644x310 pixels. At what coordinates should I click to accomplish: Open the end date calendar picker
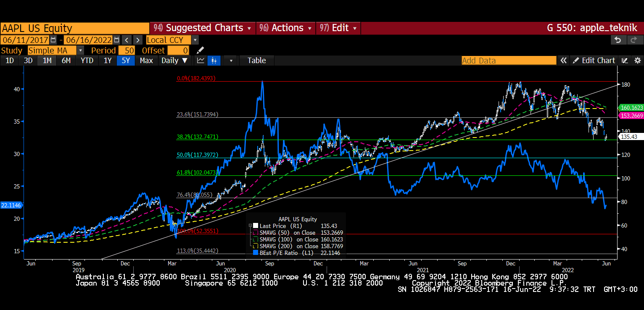pos(117,40)
